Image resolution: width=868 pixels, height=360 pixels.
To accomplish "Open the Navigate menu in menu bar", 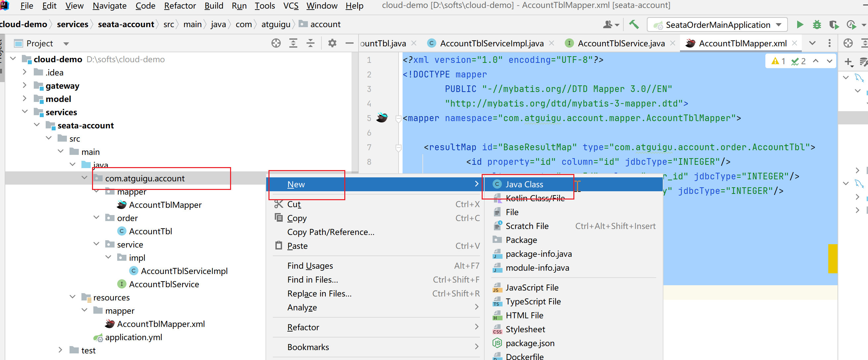I will (110, 6).
